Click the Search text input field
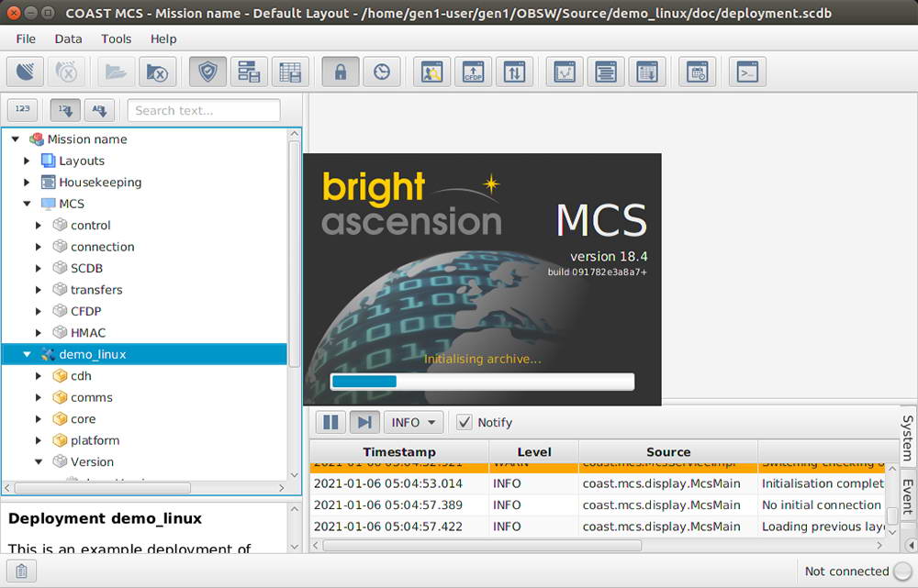Image resolution: width=918 pixels, height=588 pixels. (204, 110)
